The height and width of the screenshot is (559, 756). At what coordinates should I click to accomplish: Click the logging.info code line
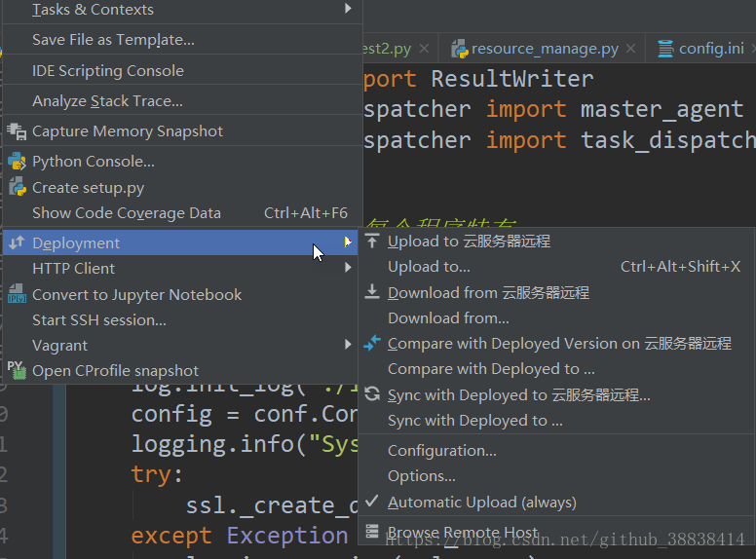[x=244, y=444]
